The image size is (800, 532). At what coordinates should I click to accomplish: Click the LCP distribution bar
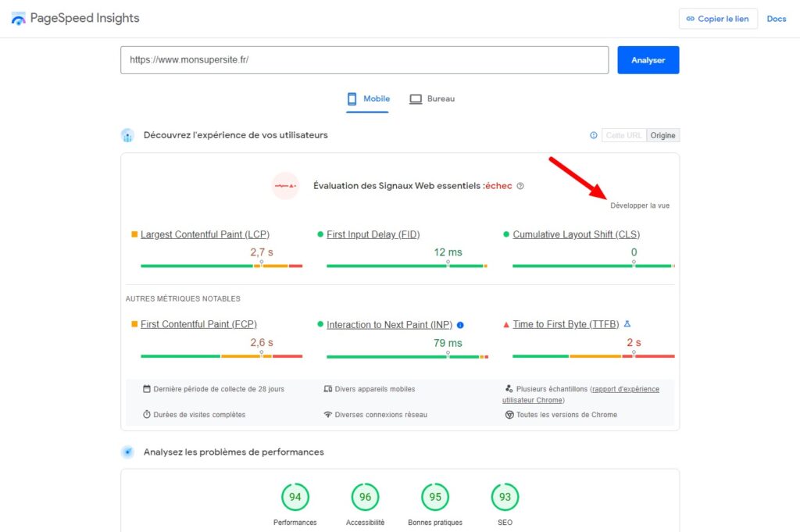pyautogui.click(x=221, y=266)
